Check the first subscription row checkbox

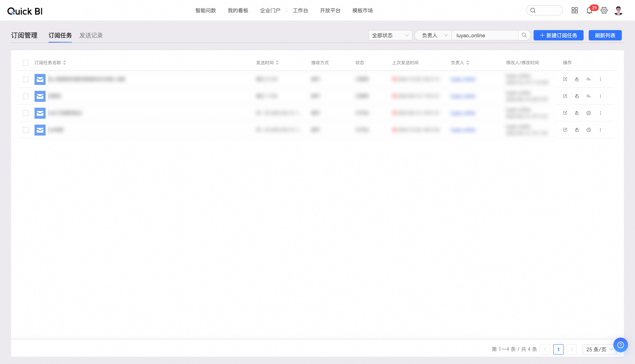point(26,79)
